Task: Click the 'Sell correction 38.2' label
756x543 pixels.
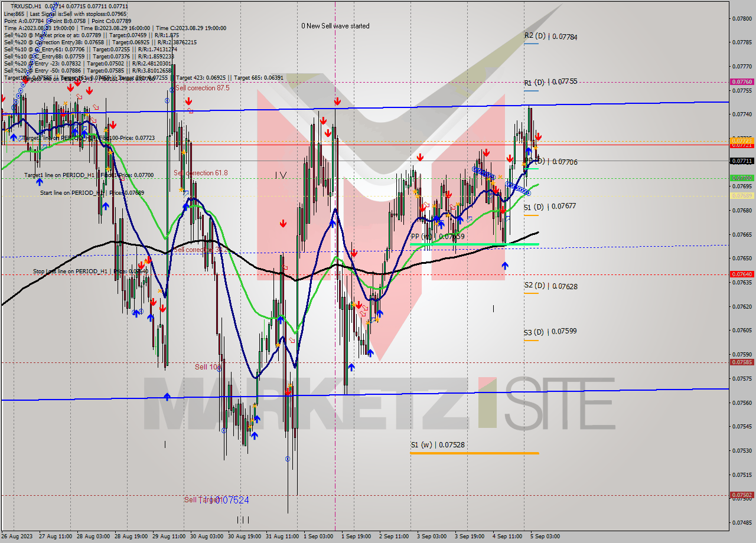Action: [x=200, y=250]
